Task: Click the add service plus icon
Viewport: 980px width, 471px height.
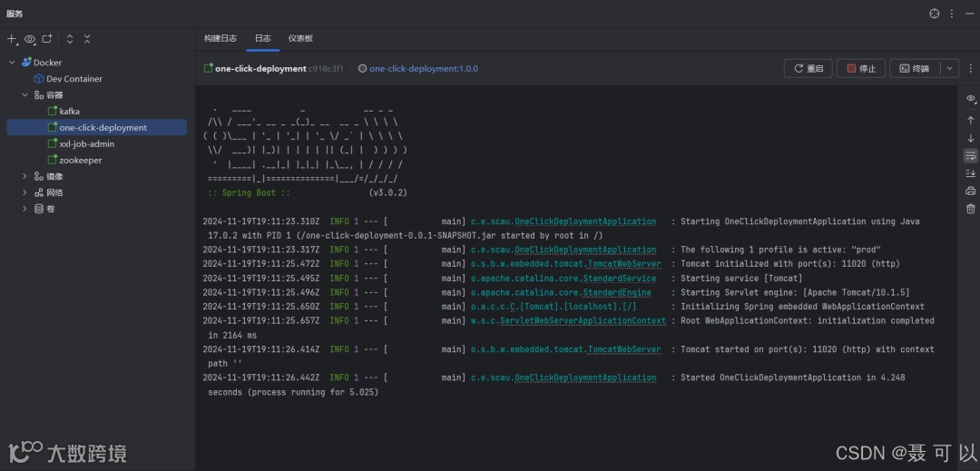Action: click(x=12, y=40)
